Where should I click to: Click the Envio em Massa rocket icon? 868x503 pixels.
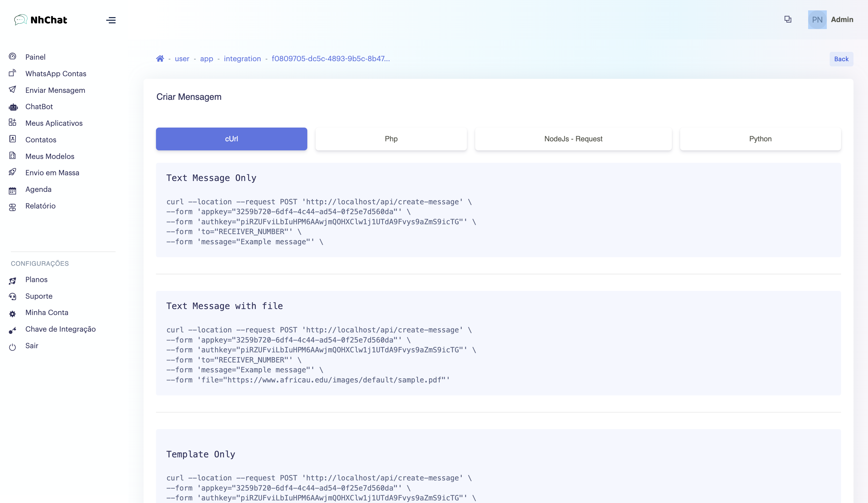(x=12, y=172)
